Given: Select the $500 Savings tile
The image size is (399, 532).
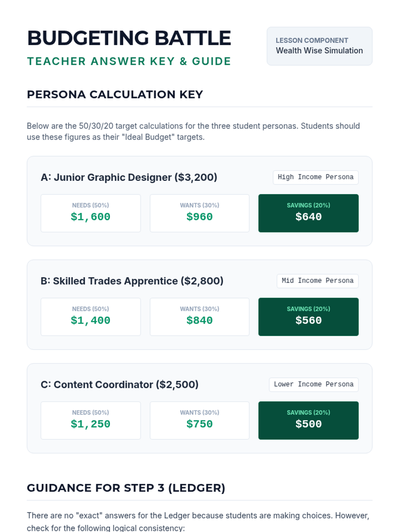Looking at the screenshot, I should (x=308, y=421).
